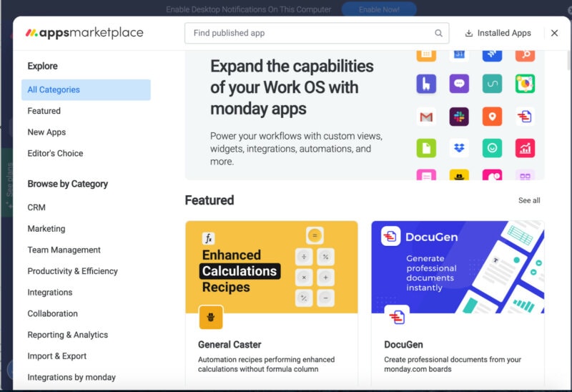Click DocuGen description text

click(x=453, y=364)
